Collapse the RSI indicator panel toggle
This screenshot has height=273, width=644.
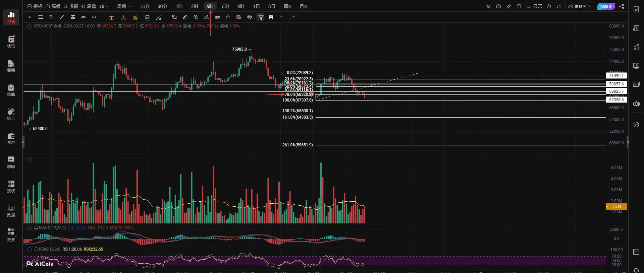[x=30, y=249]
